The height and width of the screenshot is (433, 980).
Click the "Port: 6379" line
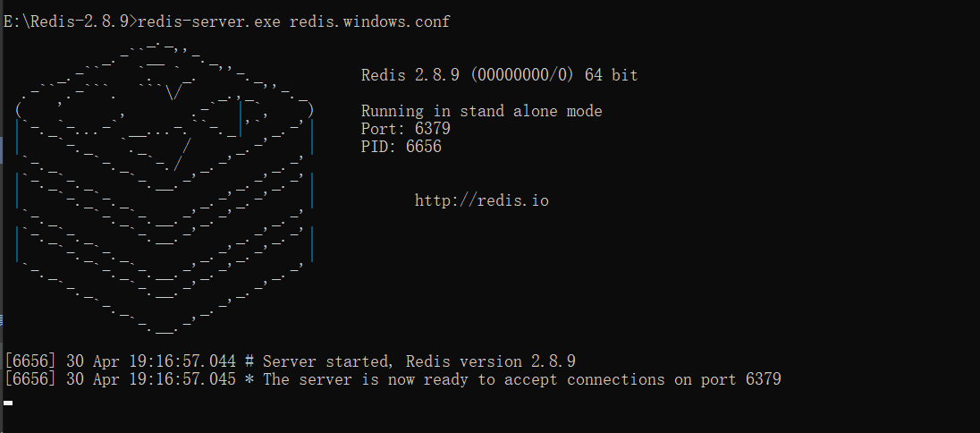[405, 129]
